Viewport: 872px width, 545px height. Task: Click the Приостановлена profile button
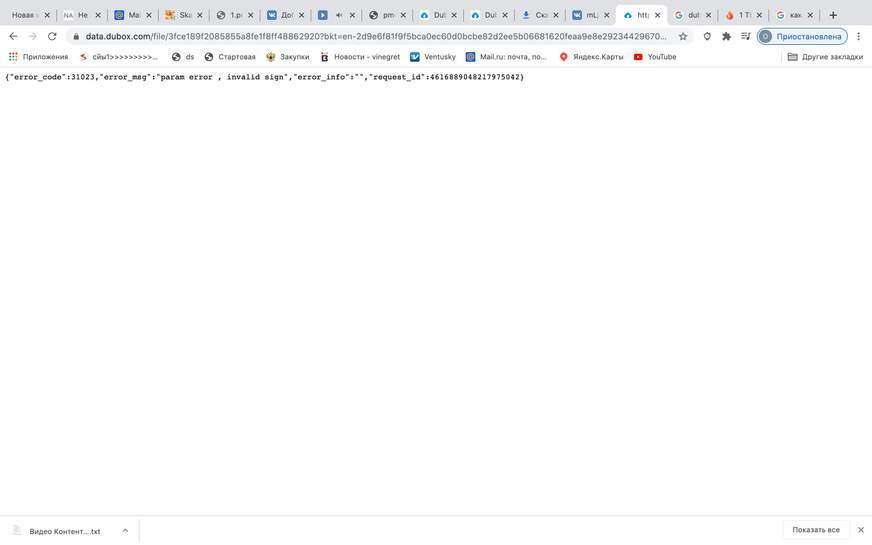[802, 36]
